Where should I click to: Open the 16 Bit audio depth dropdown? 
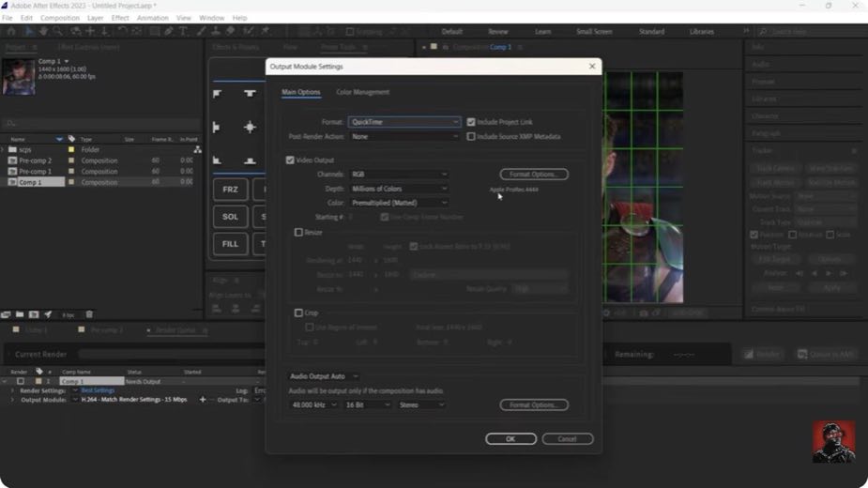coord(367,404)
